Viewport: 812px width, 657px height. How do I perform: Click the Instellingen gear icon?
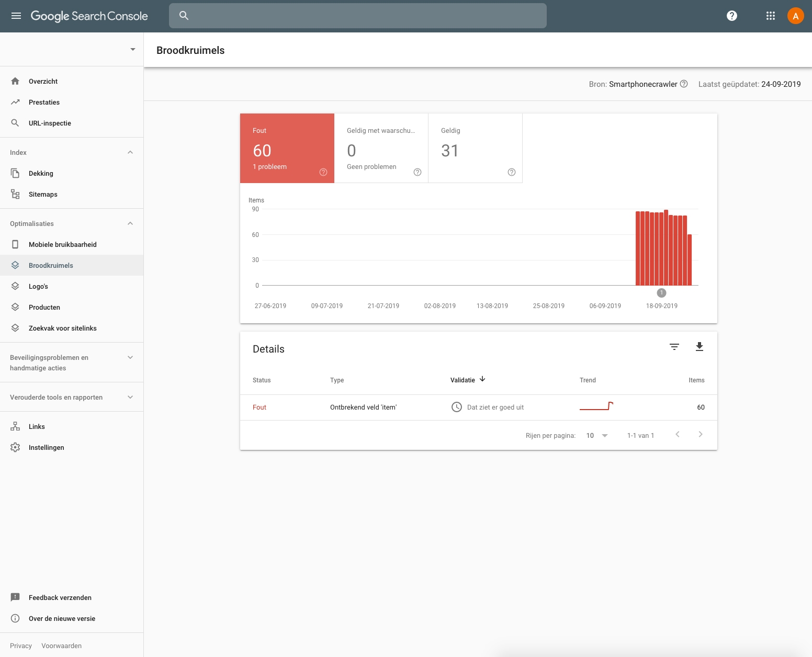pyautogui.click(x=15, y=447)
